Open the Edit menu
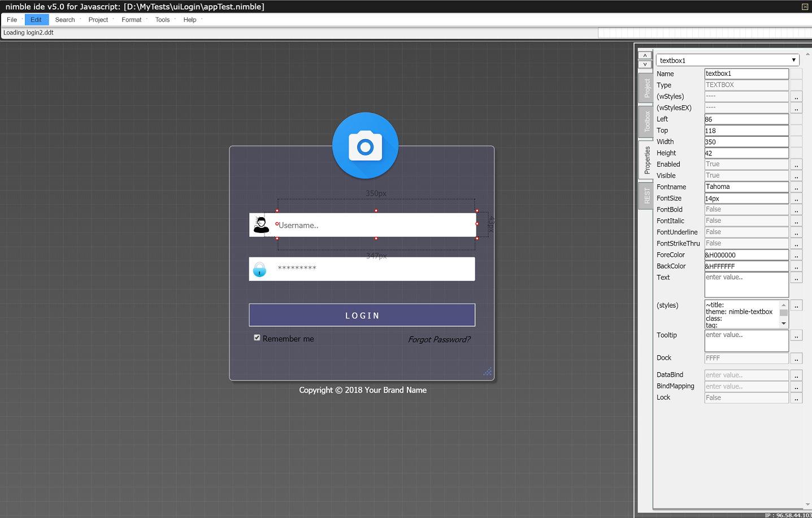 [36, 20]
